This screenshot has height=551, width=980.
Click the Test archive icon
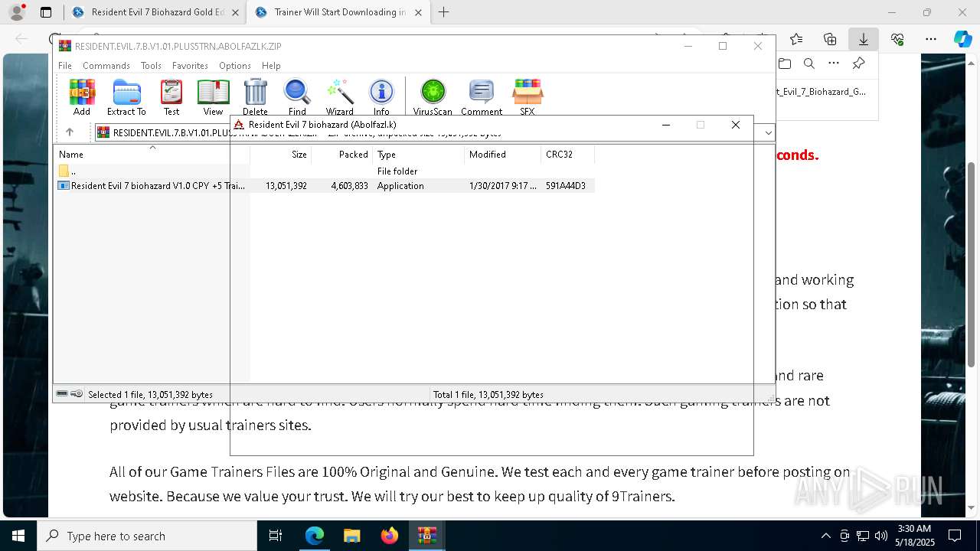coord(171,97)
